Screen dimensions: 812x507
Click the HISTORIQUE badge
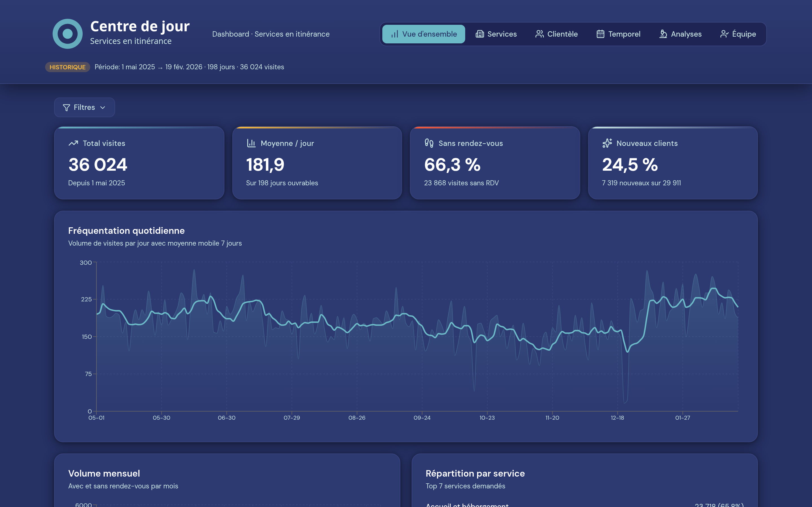(67, 67)
